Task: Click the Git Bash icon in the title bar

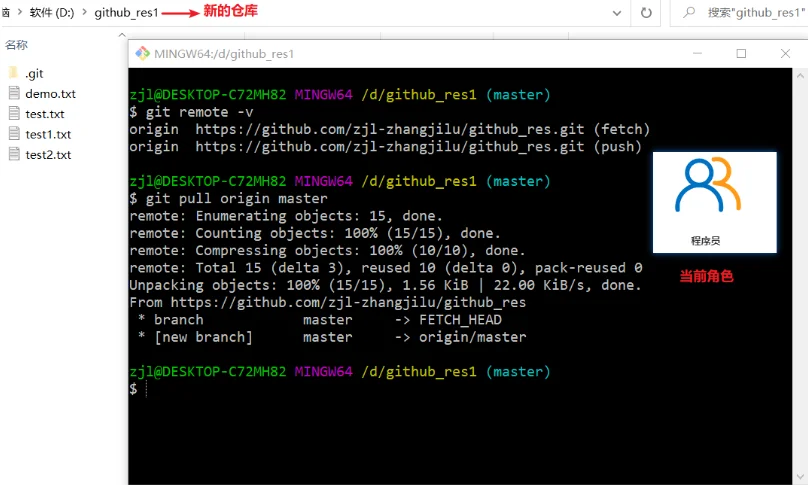Action: 142,54
